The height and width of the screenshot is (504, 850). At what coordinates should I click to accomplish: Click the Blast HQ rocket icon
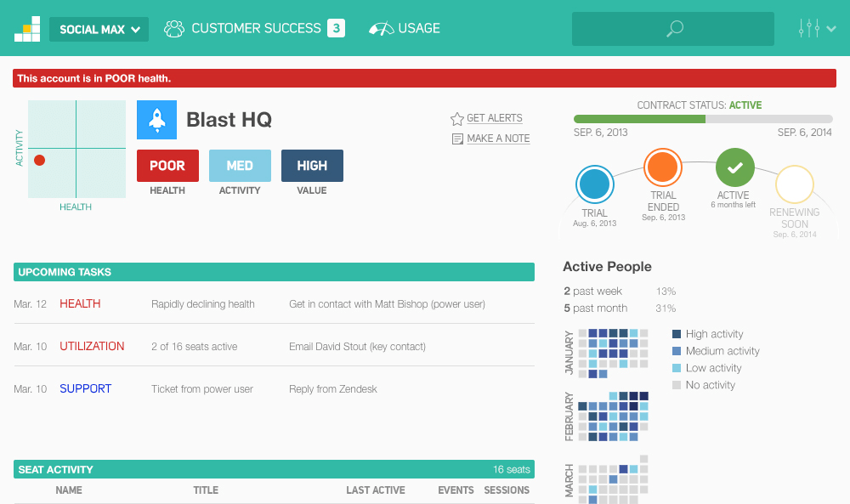(x=156, y=120)
